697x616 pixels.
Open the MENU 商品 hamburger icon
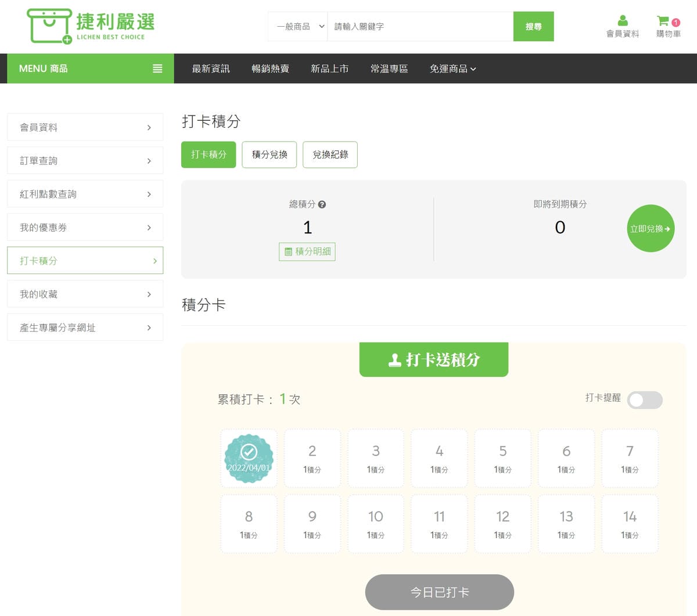157,68
